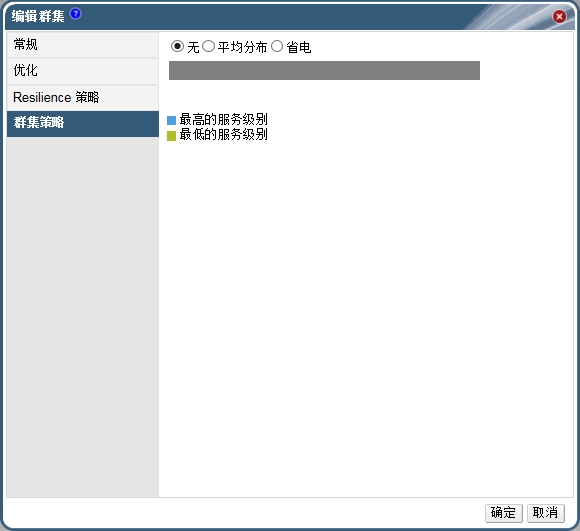
Task: Click the green 最低的服务级别 color swatch
Action: click(171, 136)
